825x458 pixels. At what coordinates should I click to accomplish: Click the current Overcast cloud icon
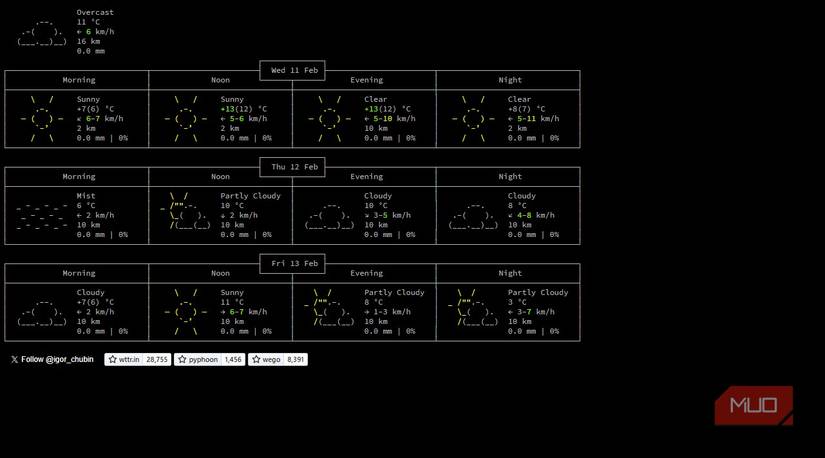coord(42,32)
